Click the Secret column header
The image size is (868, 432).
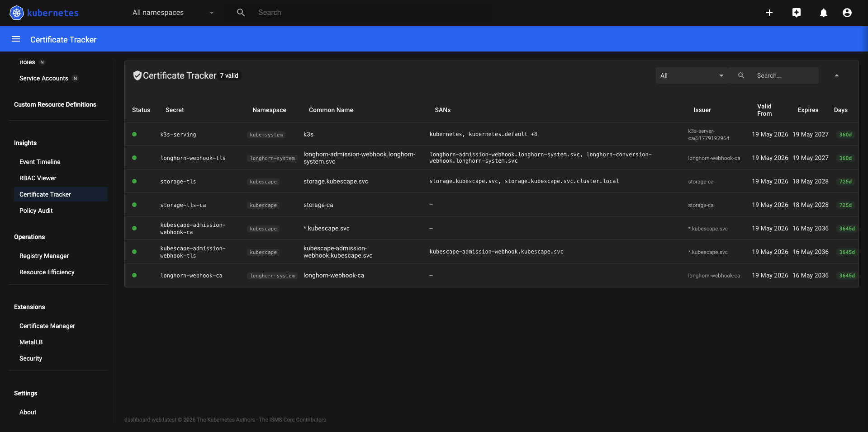tap(175, 110)
